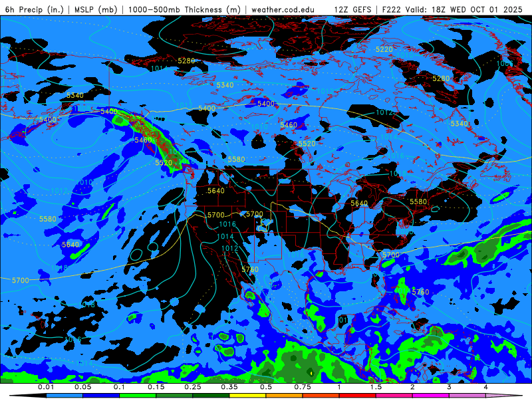The image size is (532, 399).
Task: Click the 5280 label over eastern Canada
Action: pos(441,78)
